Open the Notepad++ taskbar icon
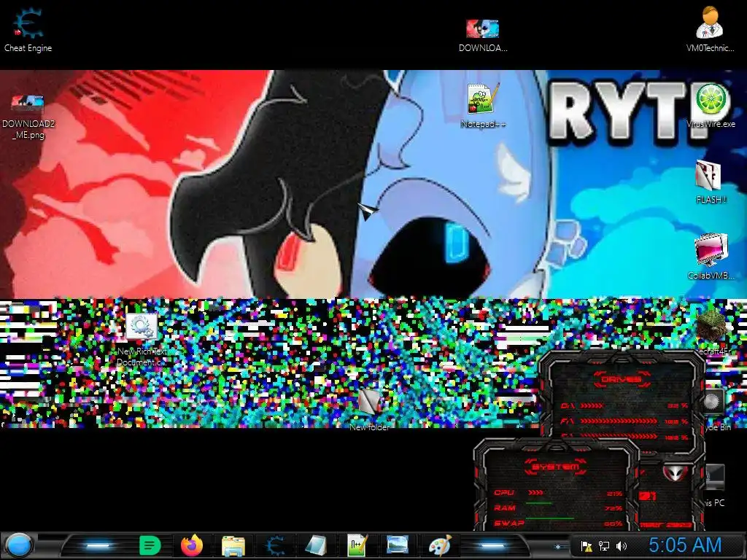747x560 pixels. click(x=357, y=545)
